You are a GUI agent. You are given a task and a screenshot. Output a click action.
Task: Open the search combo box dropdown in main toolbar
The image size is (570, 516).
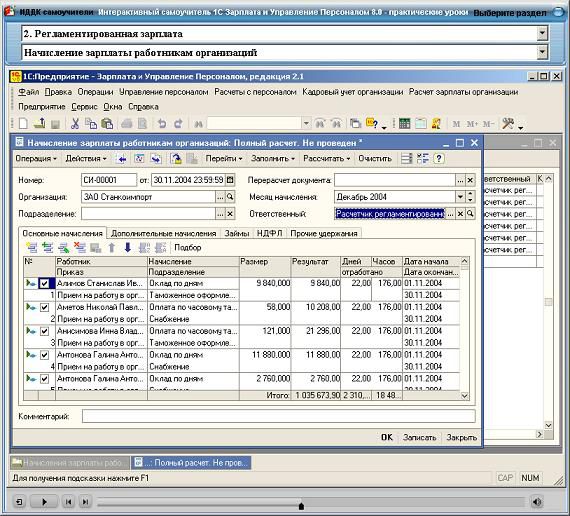306,124
